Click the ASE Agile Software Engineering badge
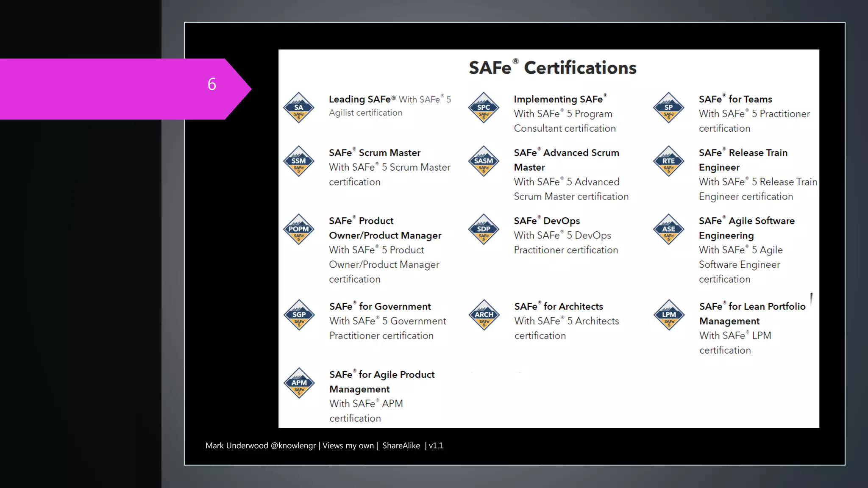Screen dimensions: 868x488 click(x=668, y=229)
